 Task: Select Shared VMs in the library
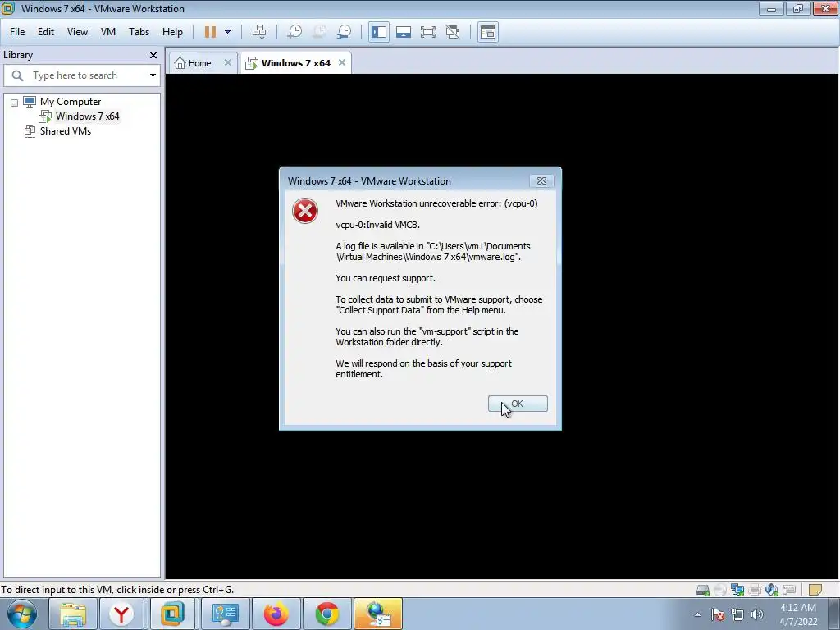pyautogui.click(x=66, y=131)
